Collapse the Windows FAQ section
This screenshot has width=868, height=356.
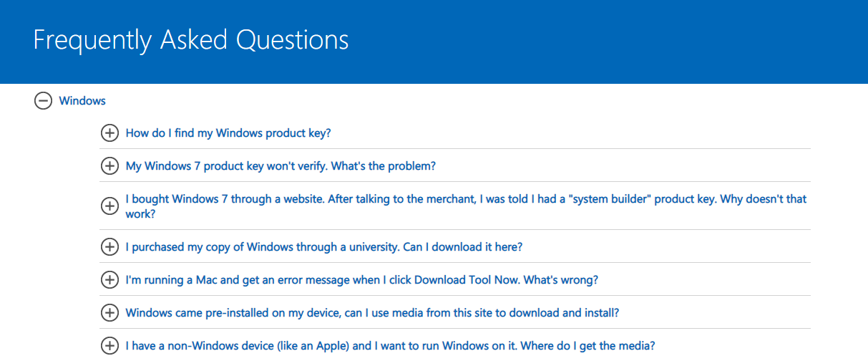[44, 101]
